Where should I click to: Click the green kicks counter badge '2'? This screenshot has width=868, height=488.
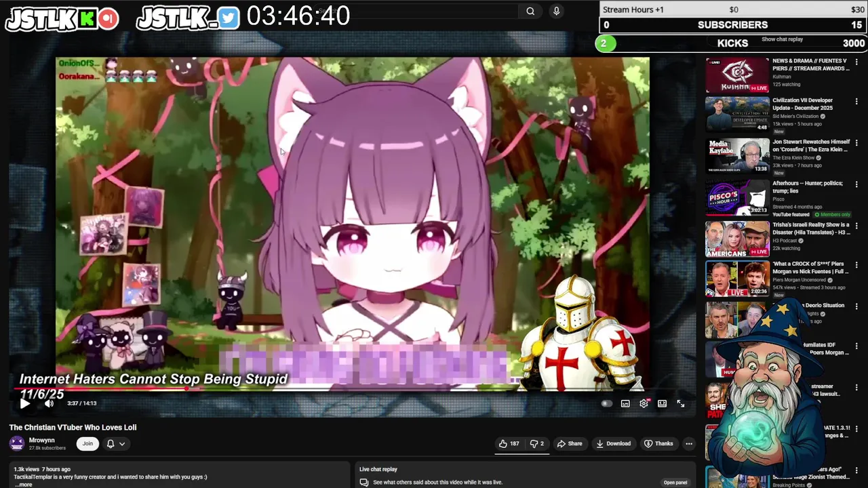click(605, 43)
